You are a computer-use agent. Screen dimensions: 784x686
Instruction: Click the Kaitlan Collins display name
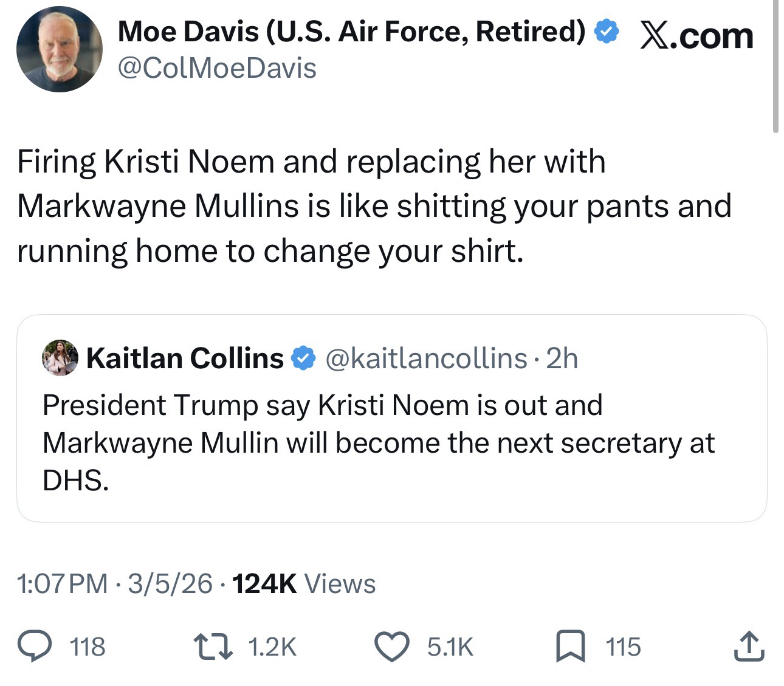[185, 358]
